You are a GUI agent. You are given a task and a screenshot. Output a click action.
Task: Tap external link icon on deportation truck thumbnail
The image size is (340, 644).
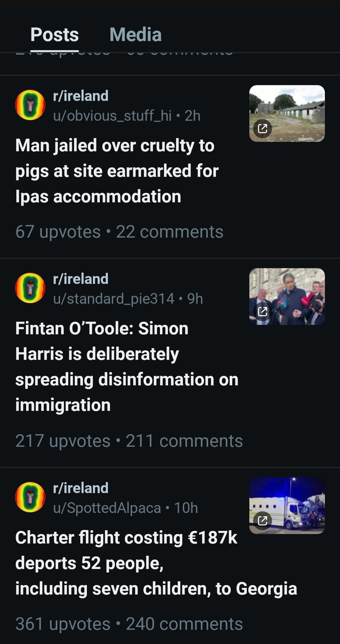click(x=263, y=520)
